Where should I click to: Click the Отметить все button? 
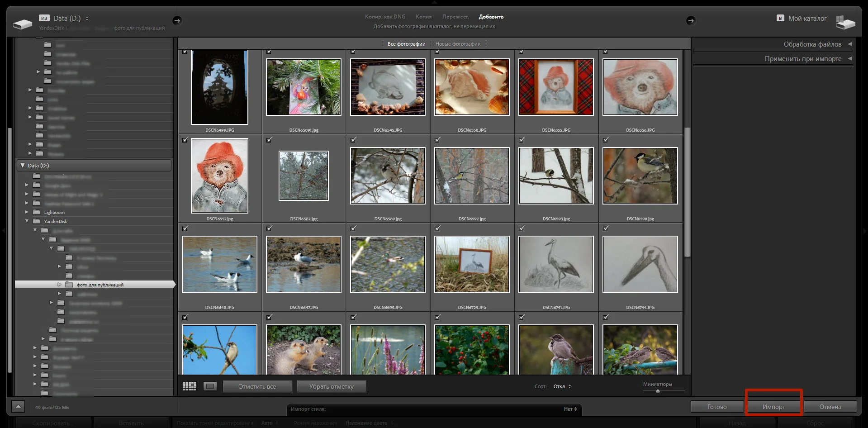coord(257,386)
